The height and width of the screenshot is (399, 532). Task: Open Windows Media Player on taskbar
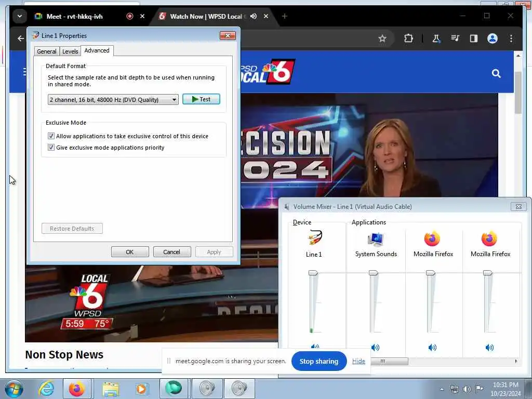(x=141, y=389)
